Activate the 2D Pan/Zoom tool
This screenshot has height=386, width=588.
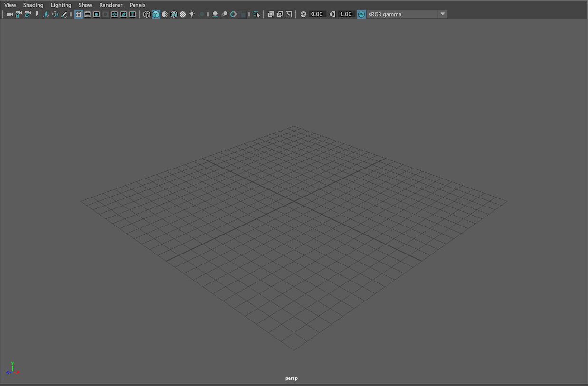55,14
